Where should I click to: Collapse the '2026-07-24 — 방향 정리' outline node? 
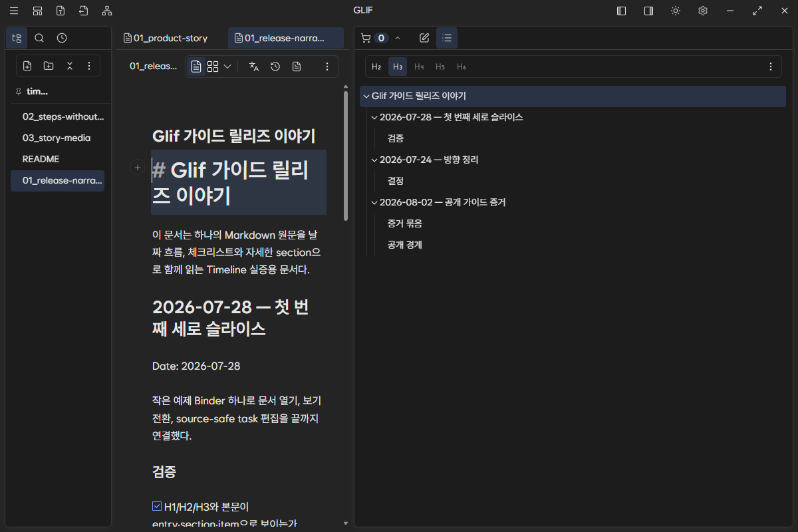pyautogui.click(x=374, y=160)
